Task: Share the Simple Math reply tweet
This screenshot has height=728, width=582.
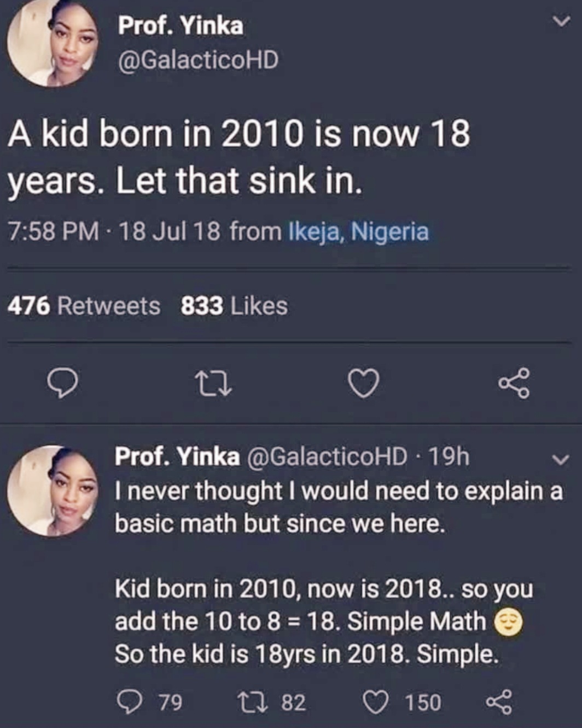Action: [498, 702]
